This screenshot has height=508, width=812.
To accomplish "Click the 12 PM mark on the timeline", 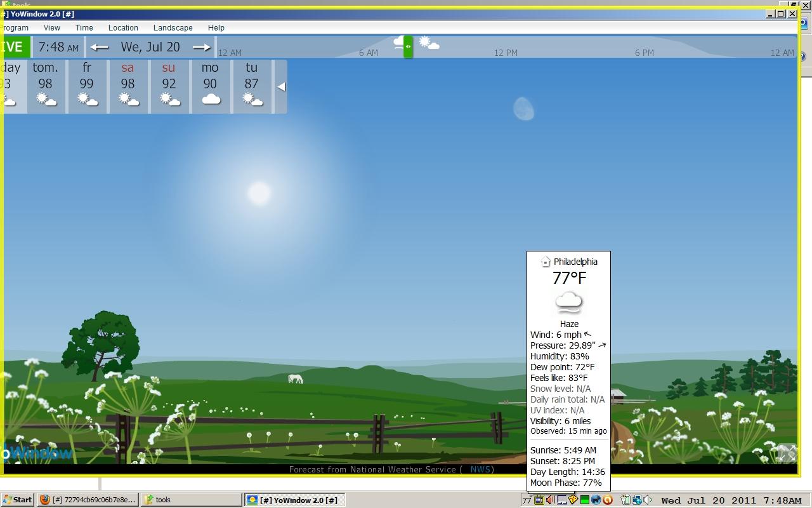I will [506, 53].
